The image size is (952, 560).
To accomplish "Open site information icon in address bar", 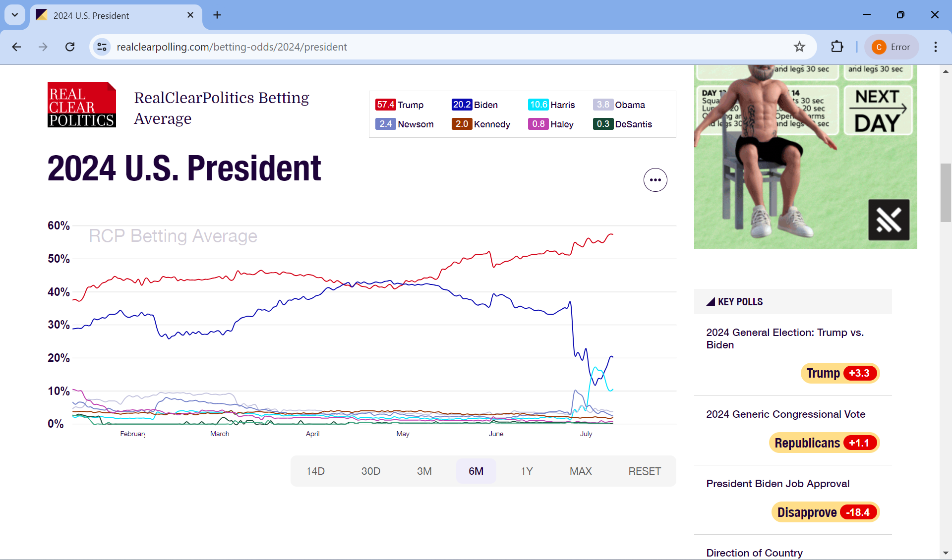I will pos(102,47).
